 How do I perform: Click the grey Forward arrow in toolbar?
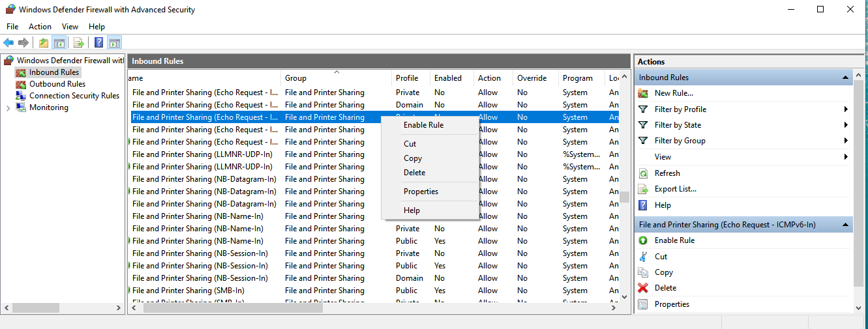coord(23,43)
